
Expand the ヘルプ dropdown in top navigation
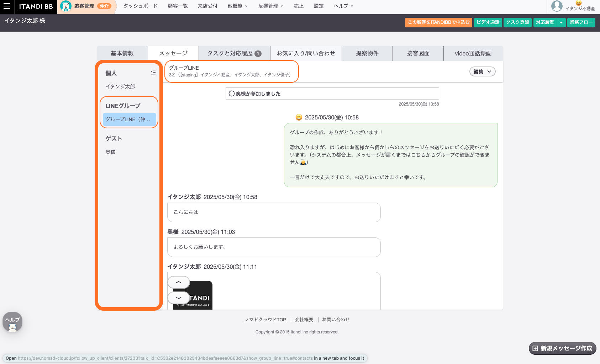[343, 6]
